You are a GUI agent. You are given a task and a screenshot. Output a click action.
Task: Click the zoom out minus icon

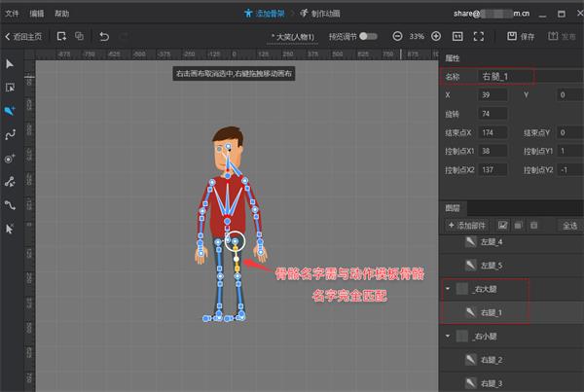click(397, 36)
